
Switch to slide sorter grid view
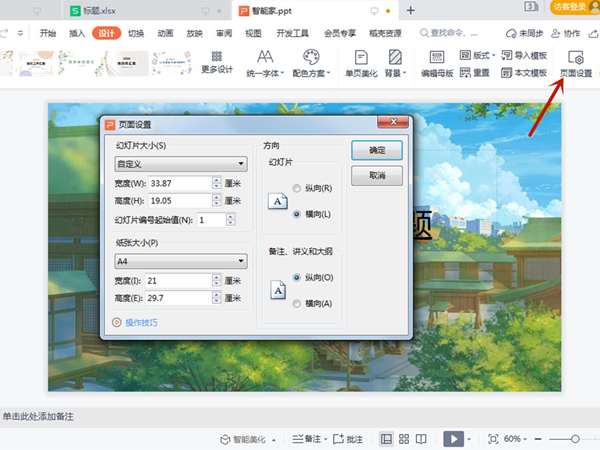pos(404,439)
